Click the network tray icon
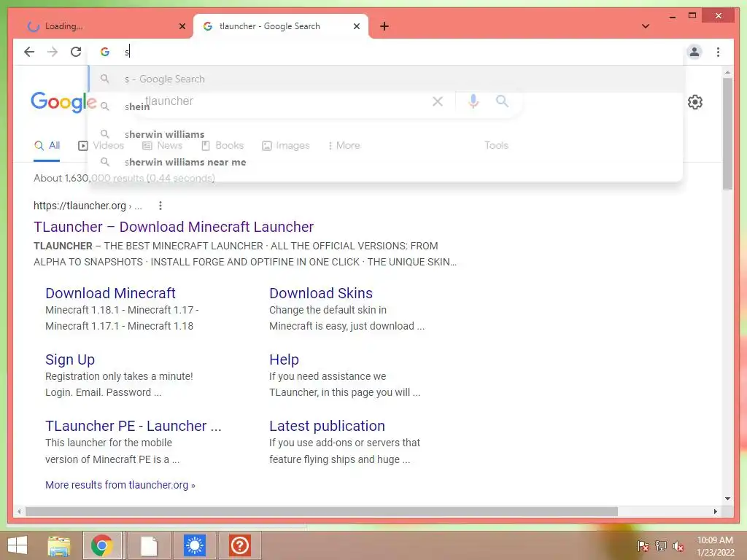 tap(661, 545)
